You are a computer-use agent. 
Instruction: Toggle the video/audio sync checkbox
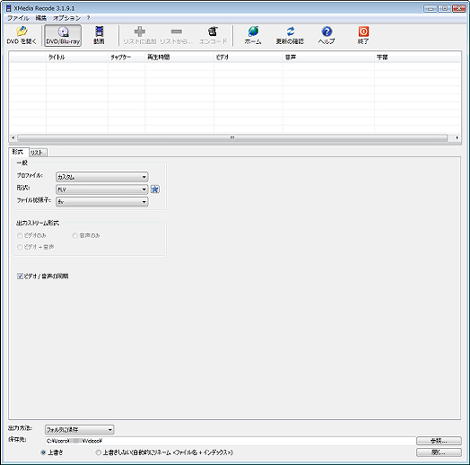(x=20, y=276)
